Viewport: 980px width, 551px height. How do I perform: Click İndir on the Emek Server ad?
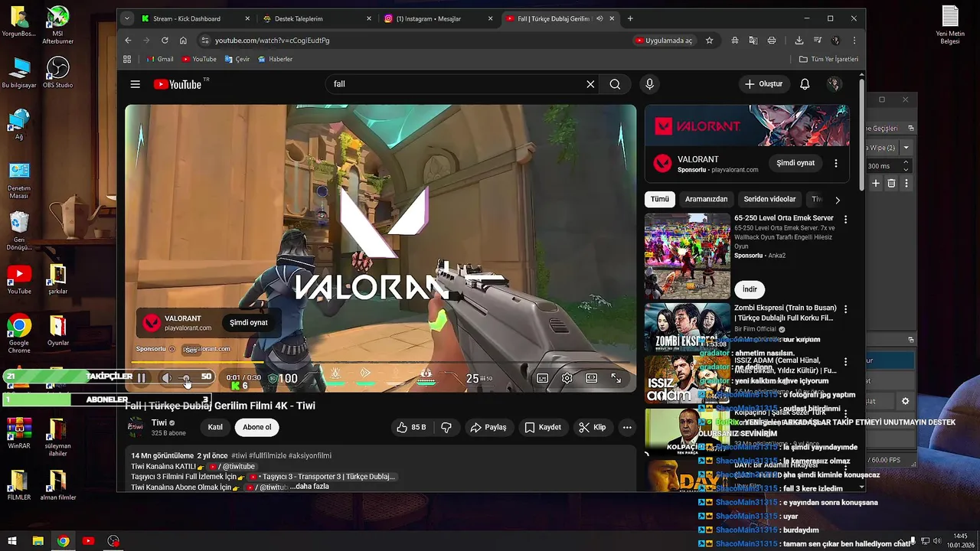(750, 289)
